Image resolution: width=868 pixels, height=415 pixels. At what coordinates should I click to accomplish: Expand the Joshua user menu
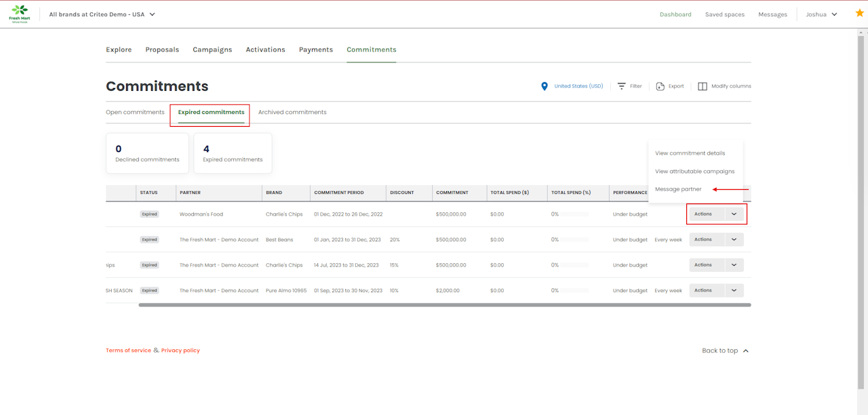point(821,14)
